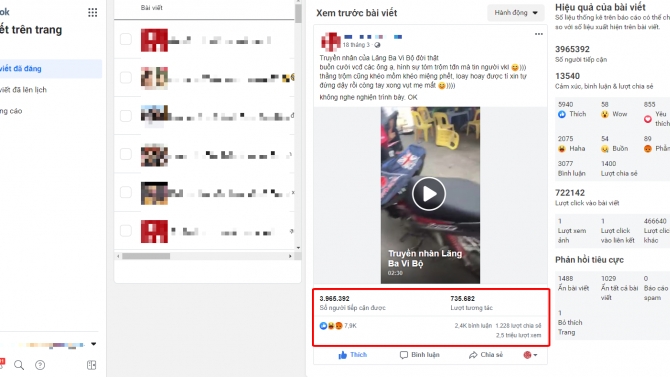Play the video Truyền nhân Làng Ba Vì Bộ
The width and height of the screenshot is (670, 377).
click(x=429, y=194)
